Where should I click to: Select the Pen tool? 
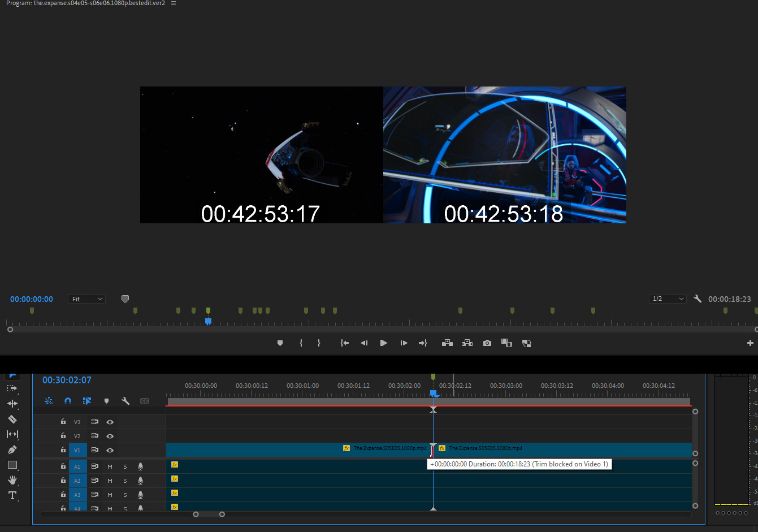click(x=12, y=450)
